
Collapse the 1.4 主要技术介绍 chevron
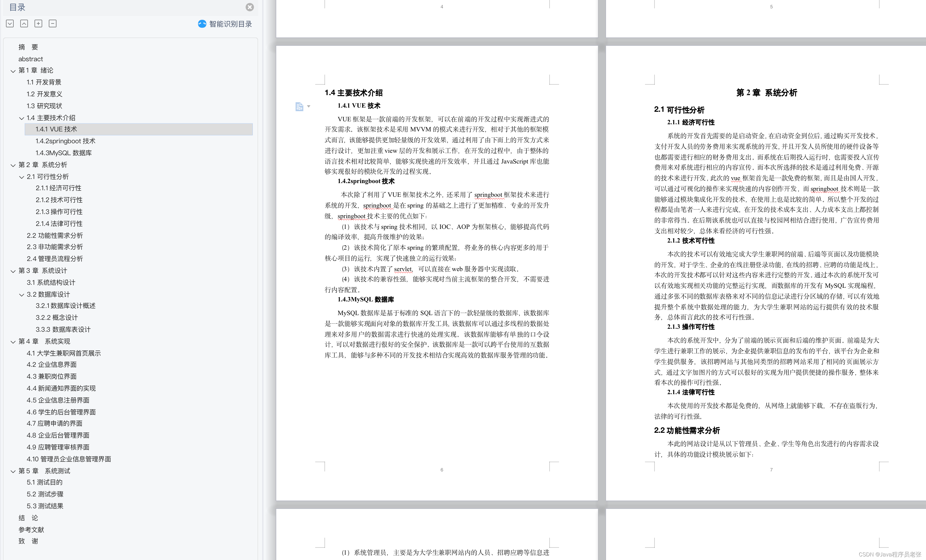[x=22, y=118]
